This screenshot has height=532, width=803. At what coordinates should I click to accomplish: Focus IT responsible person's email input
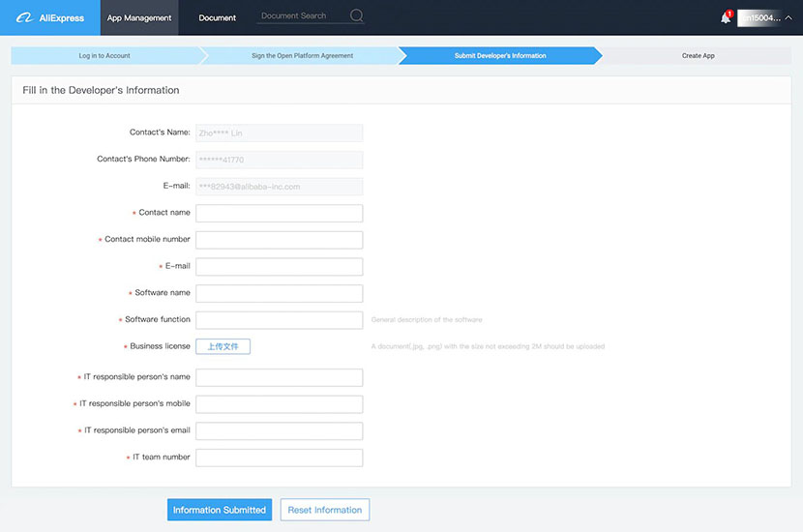click(279, 431)
